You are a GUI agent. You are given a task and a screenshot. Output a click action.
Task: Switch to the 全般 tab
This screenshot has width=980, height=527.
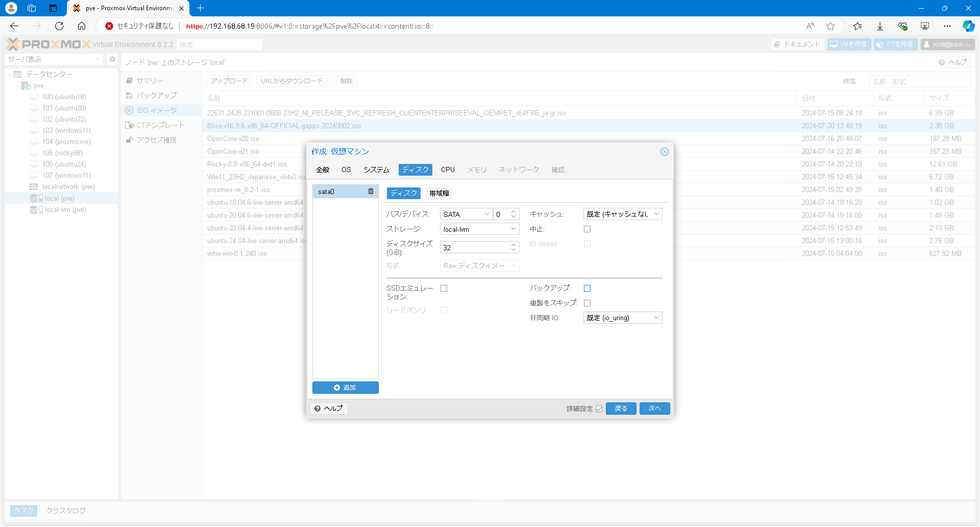(323, 170)
